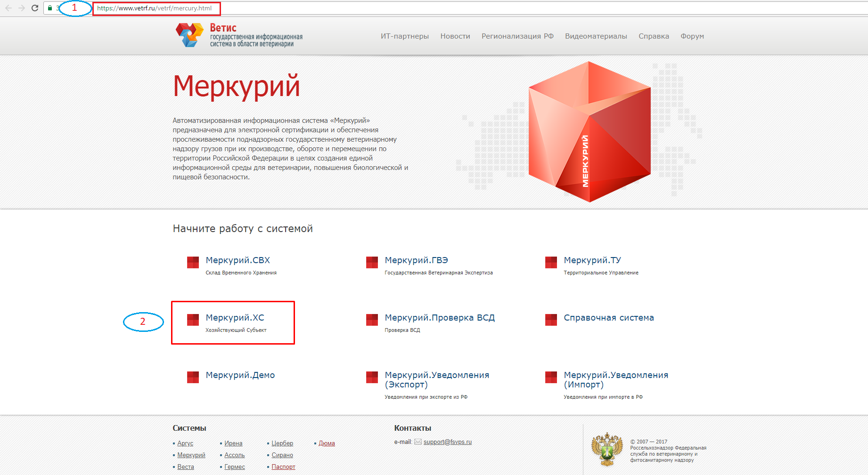Image resolution: width=868 pixels, height=475 pixels.
Task: Click the Начните работу с системой heading
Action: click(x=243, y=229)
